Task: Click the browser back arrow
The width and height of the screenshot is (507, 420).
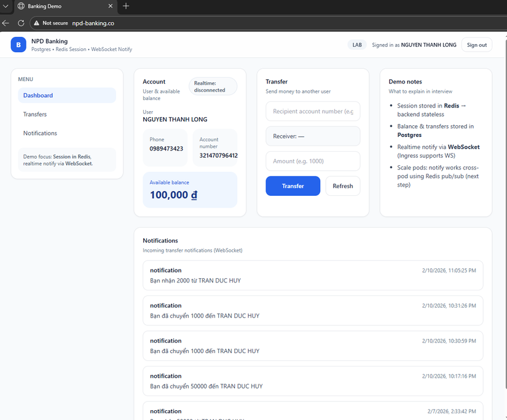Action: pos(6,23)
